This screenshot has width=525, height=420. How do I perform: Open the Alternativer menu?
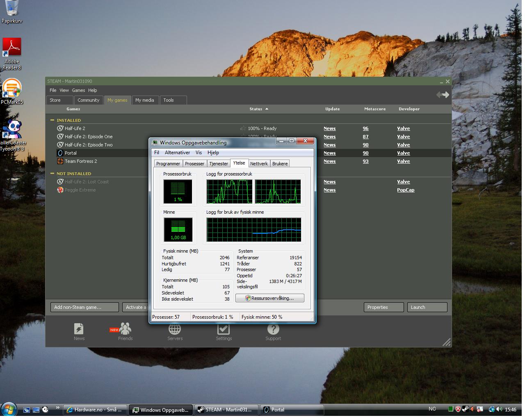tap(177, 153)
